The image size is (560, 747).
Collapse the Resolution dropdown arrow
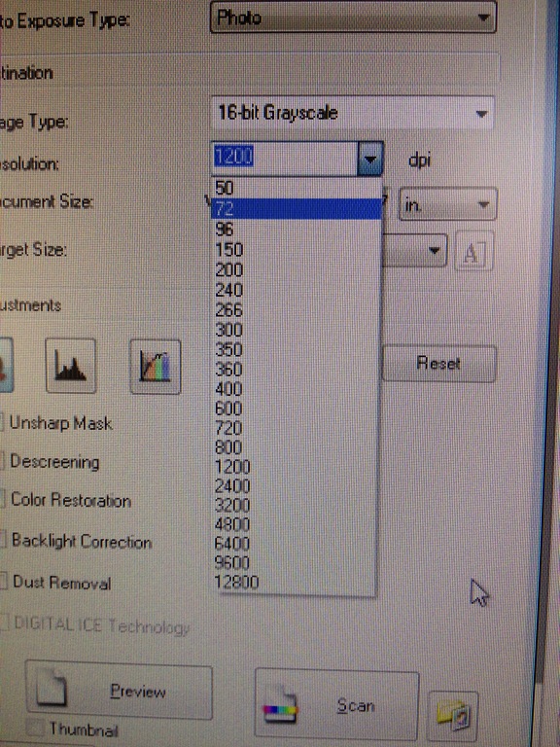click(x=370, y=159)
